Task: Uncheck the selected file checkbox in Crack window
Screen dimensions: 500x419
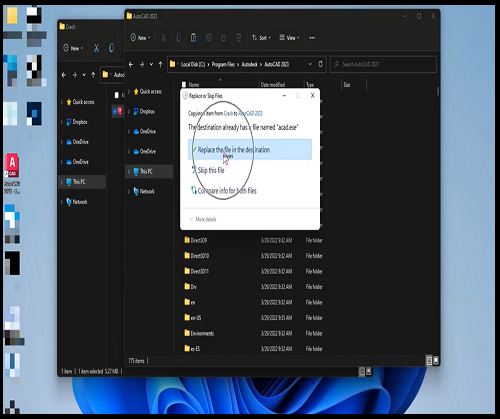Action: [115, 111]
